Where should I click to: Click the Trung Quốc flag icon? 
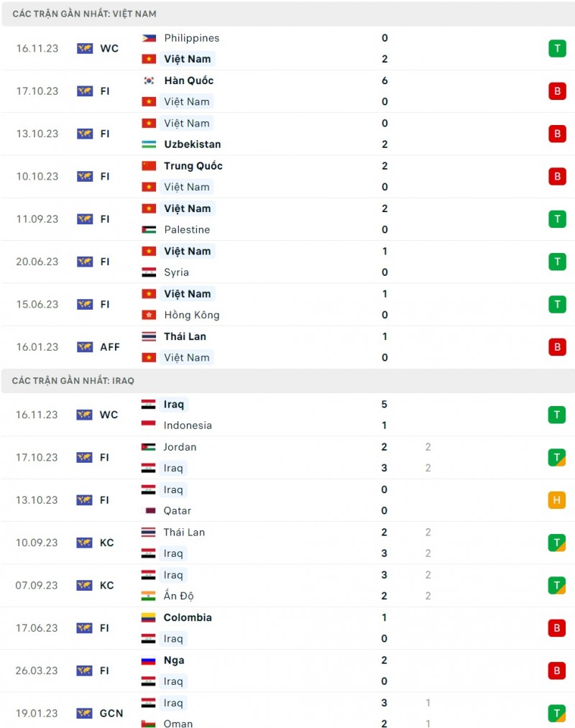[x=149, y=166]
